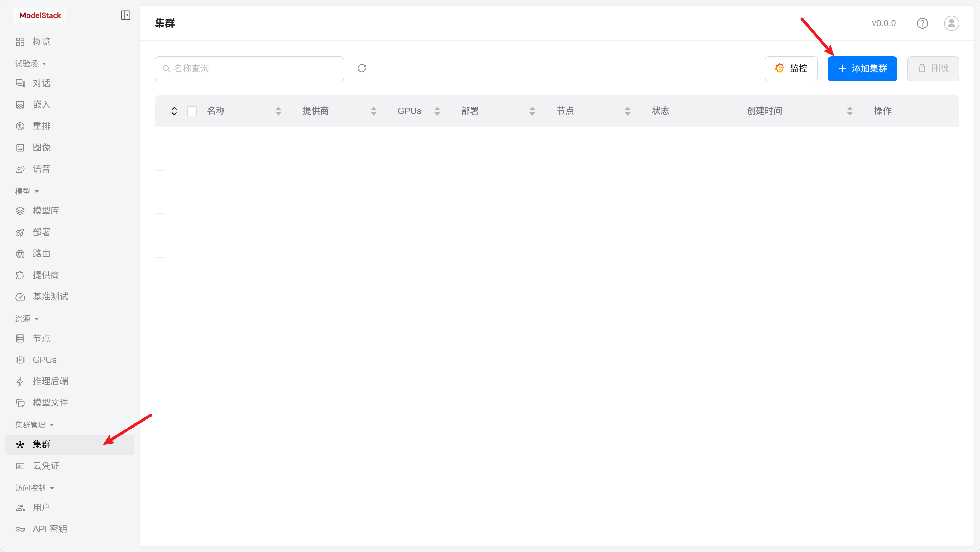Viewport: 980px width, 552px height.
Task: Click the 图像 picture icon
Action: point(20,147)
